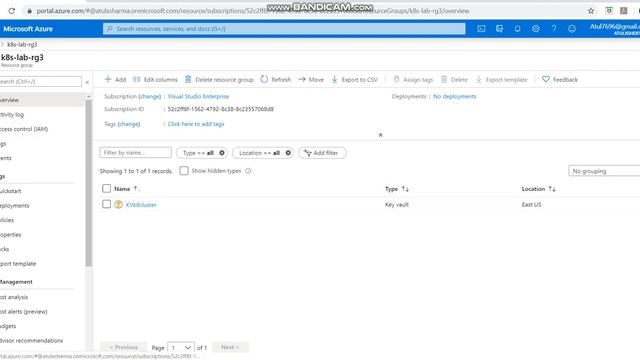Click Delete resource group
The width and height of the screenshot is (640, 360).
point(219,80)
